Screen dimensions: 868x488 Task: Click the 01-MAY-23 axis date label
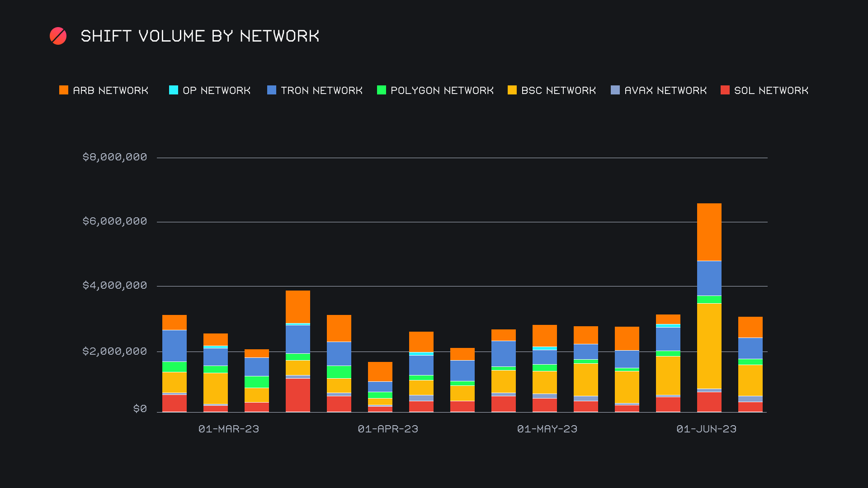(x=547, y=429)
